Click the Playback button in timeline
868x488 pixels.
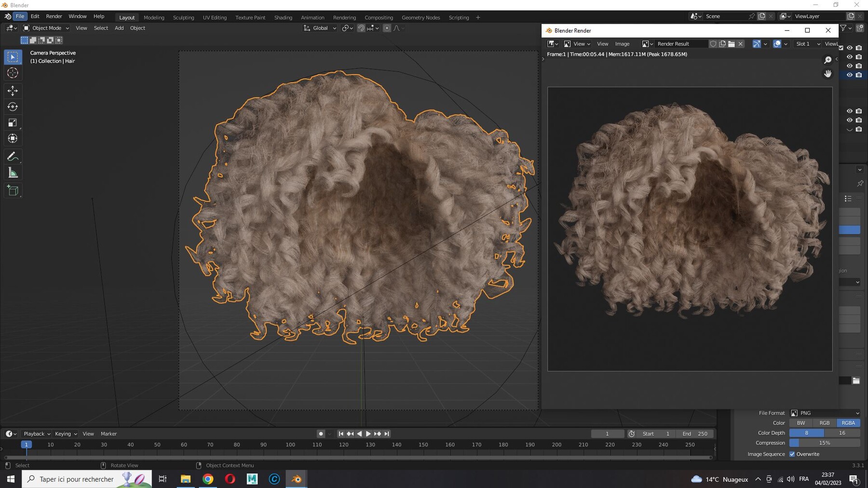[37, 434]
